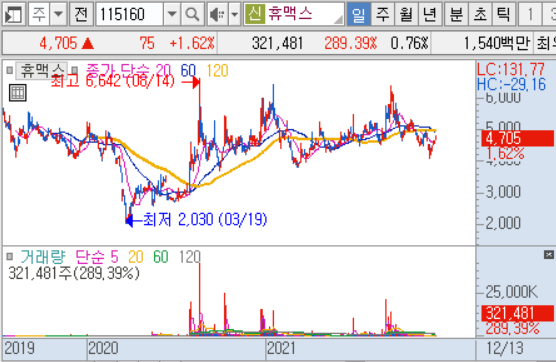Toggle the 휴맥스 price series checkbox

click(10, 71)
